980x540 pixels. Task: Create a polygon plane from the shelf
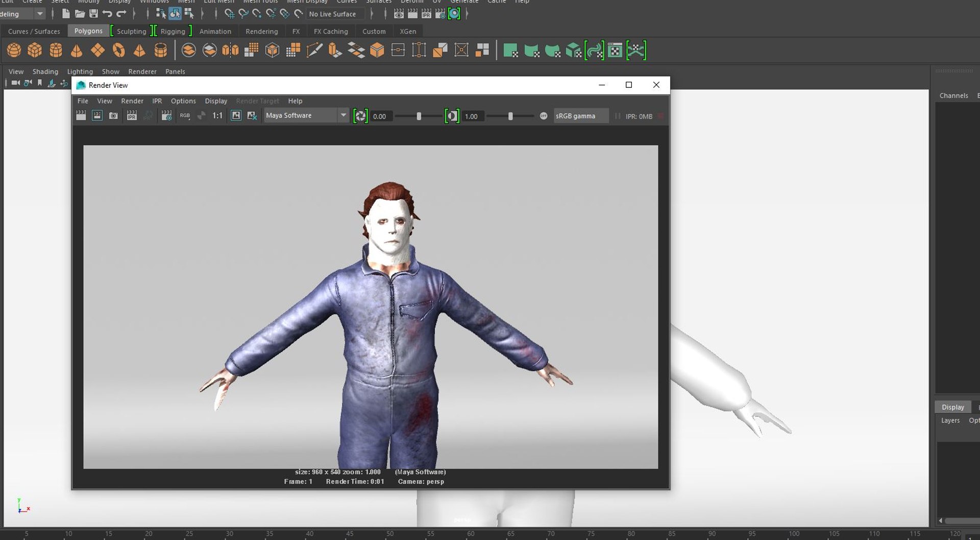click(x=97, y=50)
